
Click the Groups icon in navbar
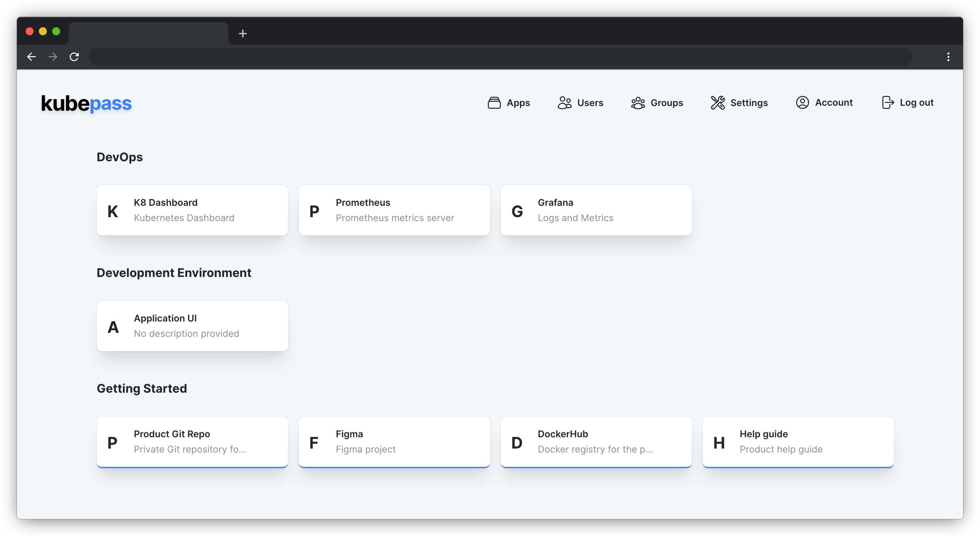click(637, 103)
